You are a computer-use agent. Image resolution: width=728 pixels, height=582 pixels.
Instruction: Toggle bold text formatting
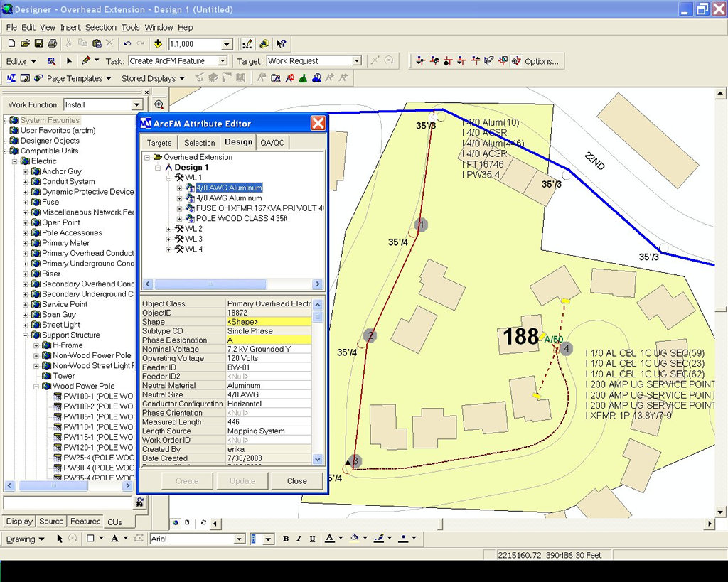286,539
